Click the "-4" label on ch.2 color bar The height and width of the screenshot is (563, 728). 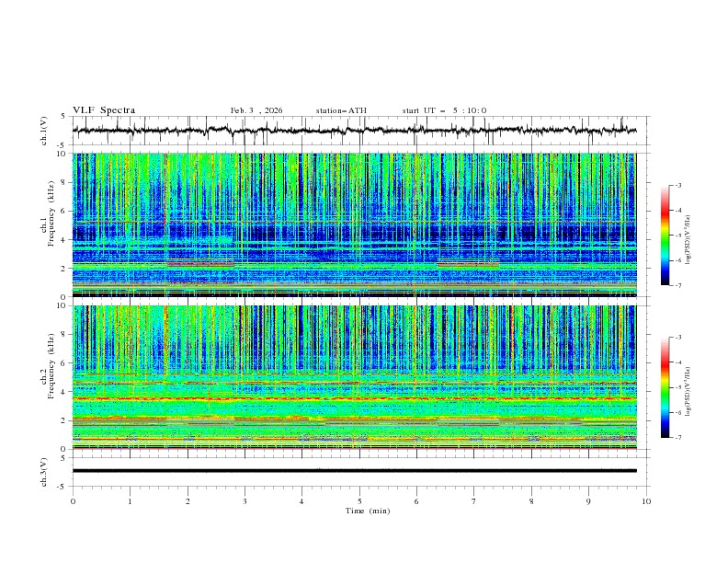(x=677, y=362)
